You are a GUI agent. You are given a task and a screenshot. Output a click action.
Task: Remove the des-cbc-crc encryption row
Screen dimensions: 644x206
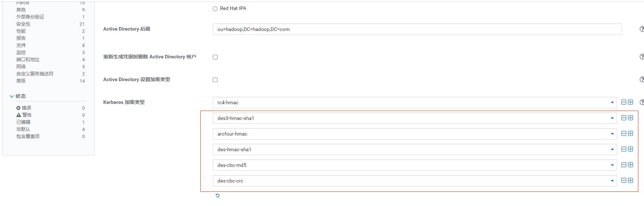coord(624,180)
